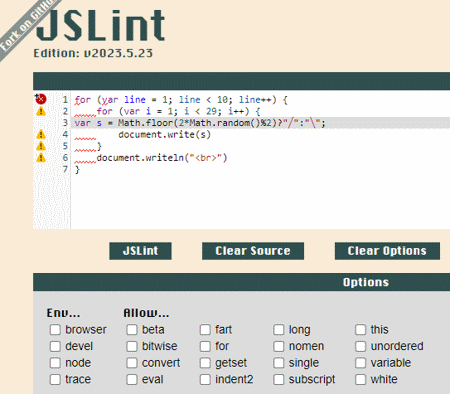
Task: Click the Options header bar
Action: coord(241,282)
